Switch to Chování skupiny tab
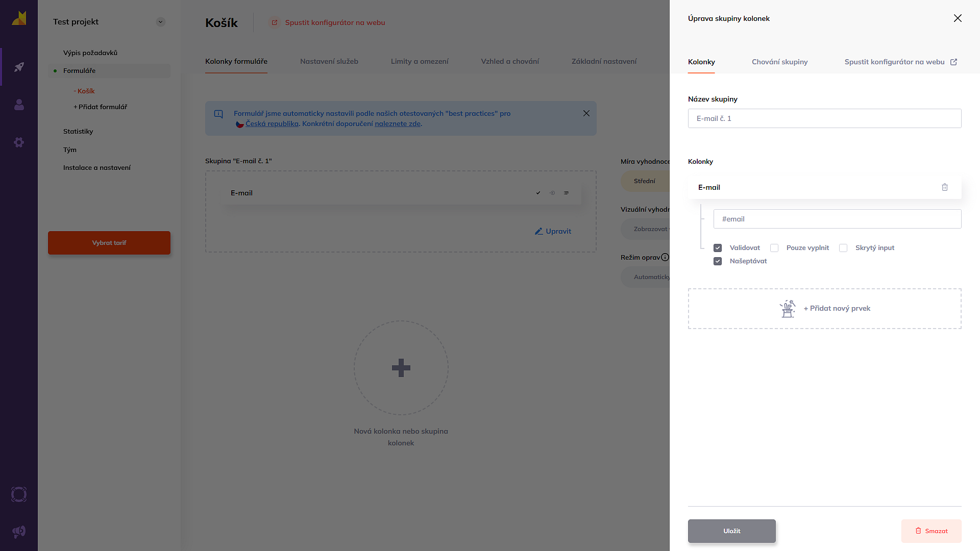This screenshot has width=980, height=551. pyautogui.click(x=779, y=62)
